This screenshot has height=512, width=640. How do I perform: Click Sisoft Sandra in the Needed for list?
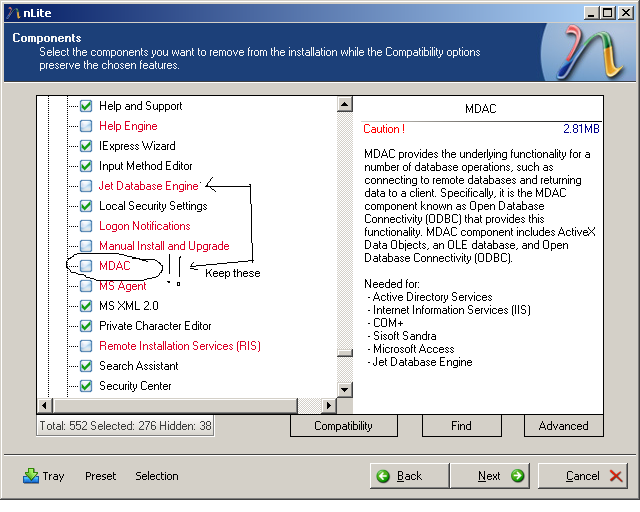[x=404, y=336]
